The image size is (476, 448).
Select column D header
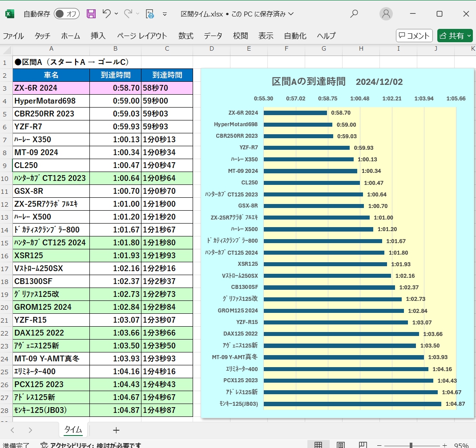pyautogui.click(x=212, y=48)
